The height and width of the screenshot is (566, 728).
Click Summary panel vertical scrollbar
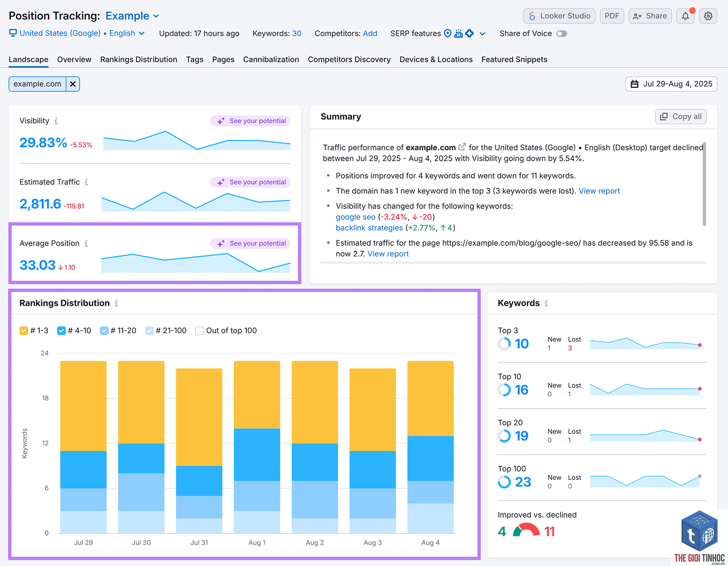(704, 184)
